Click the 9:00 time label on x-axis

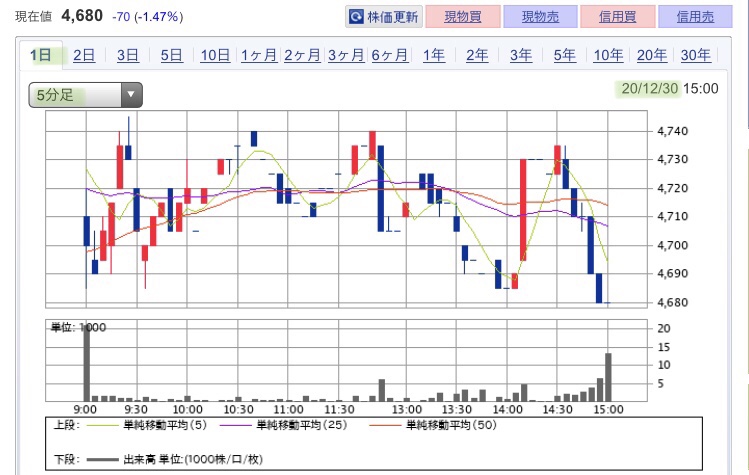tap(85, 410)
